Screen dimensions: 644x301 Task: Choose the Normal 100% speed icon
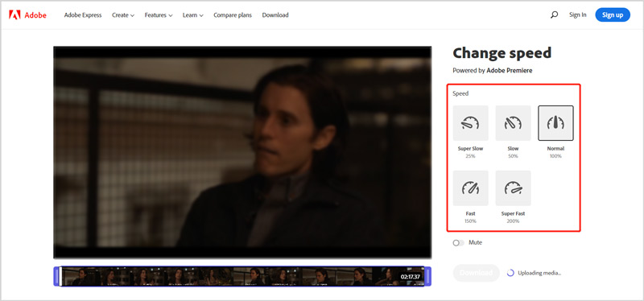coord(555,123)
